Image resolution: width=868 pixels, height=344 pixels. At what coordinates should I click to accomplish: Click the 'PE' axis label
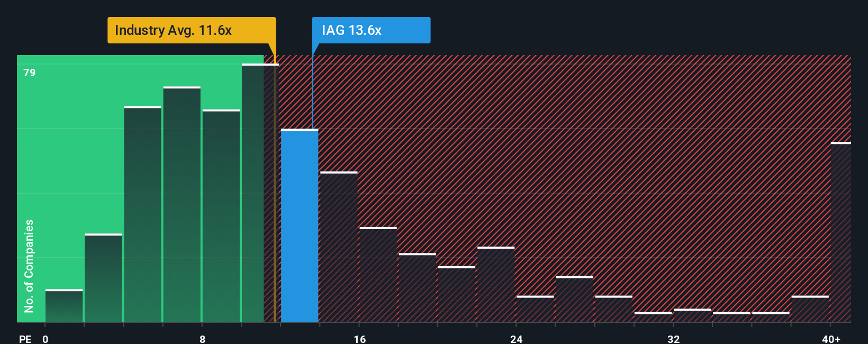click(x=25, y=339)
